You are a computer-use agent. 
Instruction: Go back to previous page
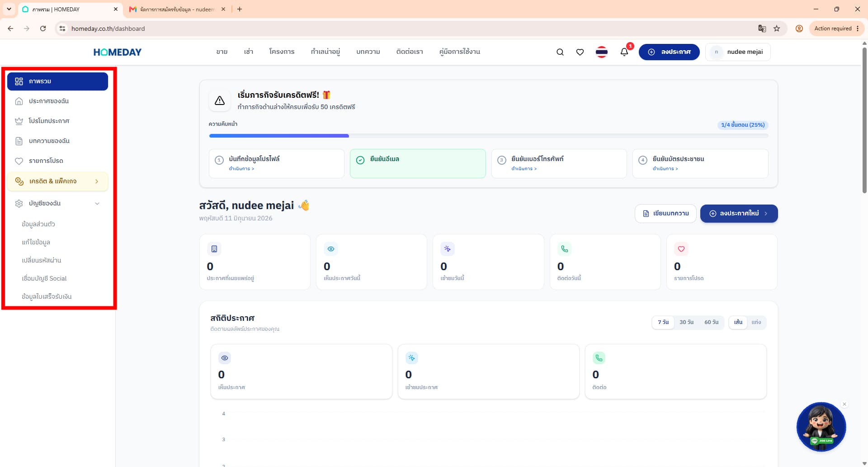10,29
